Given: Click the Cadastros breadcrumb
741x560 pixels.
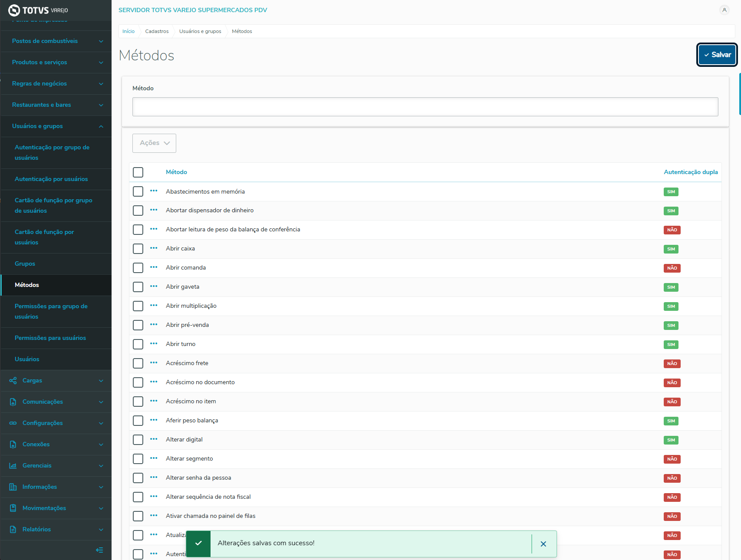Looking at the screenshot, I should (x=157, y=31).
